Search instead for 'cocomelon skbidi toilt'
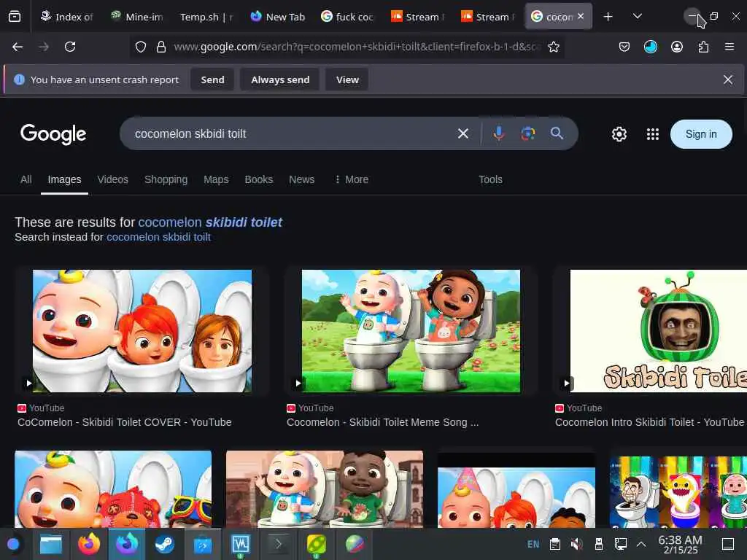 [158, 237]
